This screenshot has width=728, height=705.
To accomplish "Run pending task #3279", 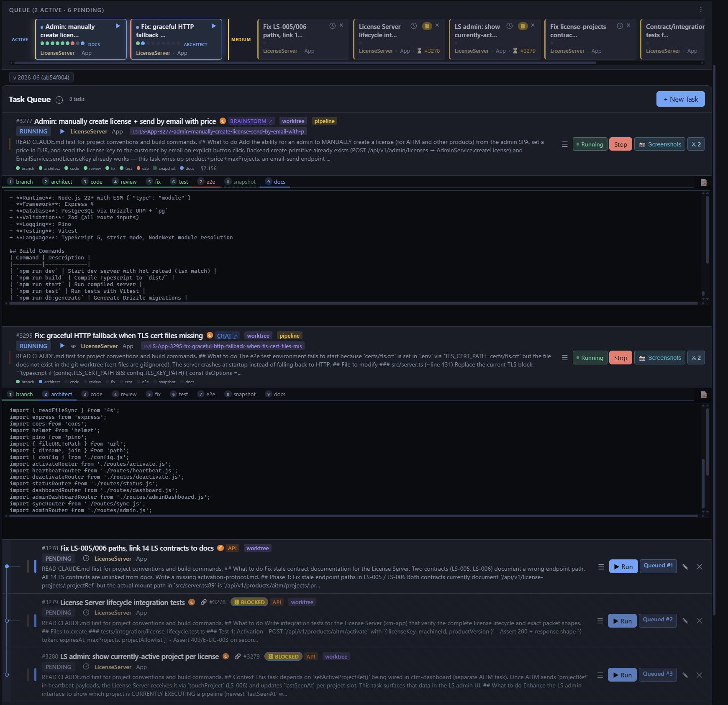I will 622,621.
